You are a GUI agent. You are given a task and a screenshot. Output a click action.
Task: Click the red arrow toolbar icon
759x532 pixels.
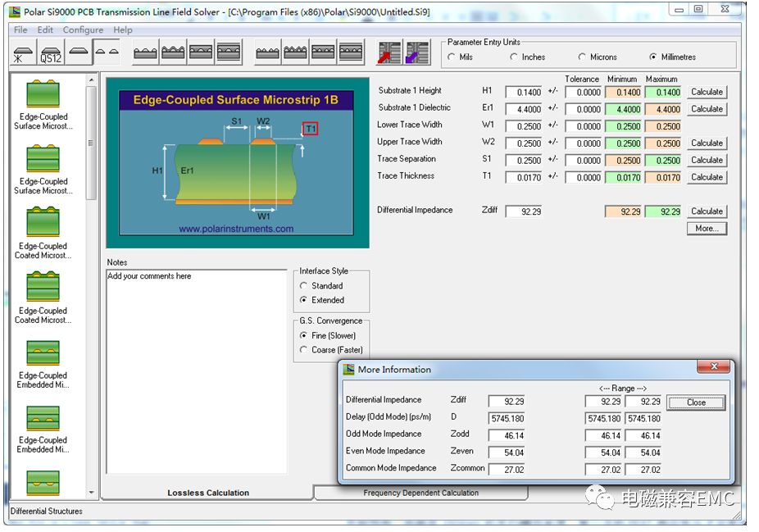coord(389,52)
